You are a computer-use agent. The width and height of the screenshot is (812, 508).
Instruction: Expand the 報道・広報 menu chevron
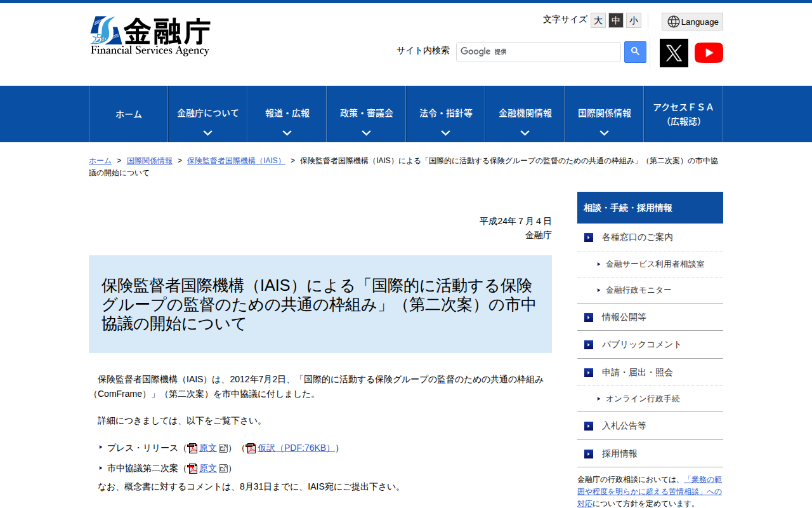286,133
